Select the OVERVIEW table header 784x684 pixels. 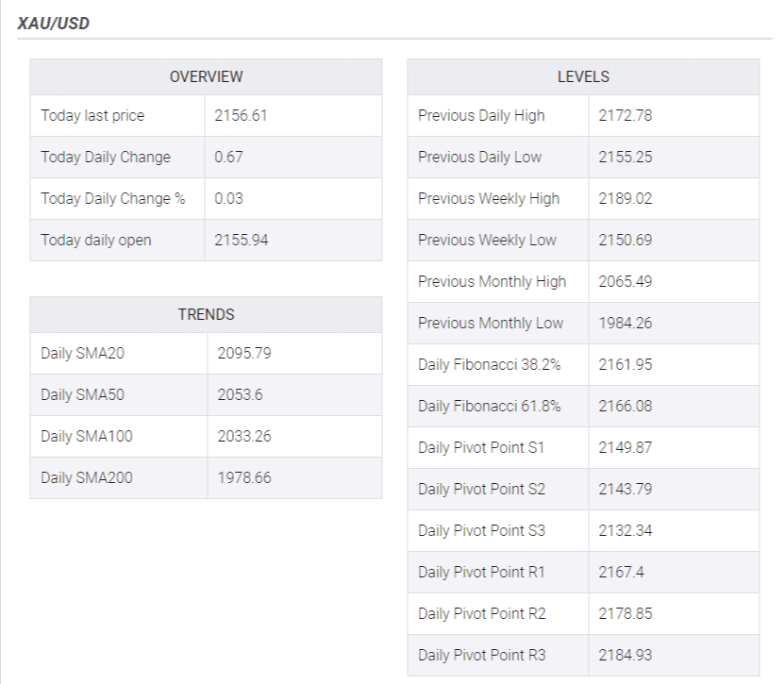(x=206, y=76)
